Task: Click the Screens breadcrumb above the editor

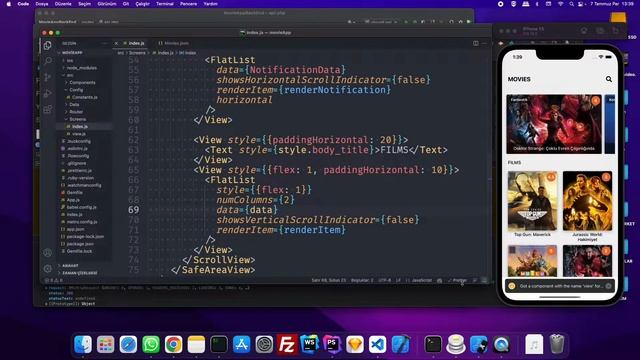Action: (x=137, y=53)
